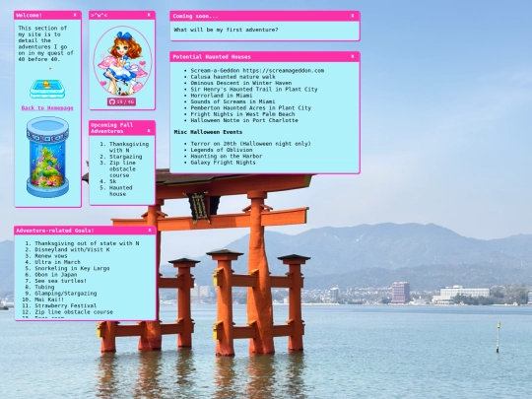The height and width of the screenshot is (399, 532).
Task: Click 'Renew vows' goal
Action: point(51,256)
